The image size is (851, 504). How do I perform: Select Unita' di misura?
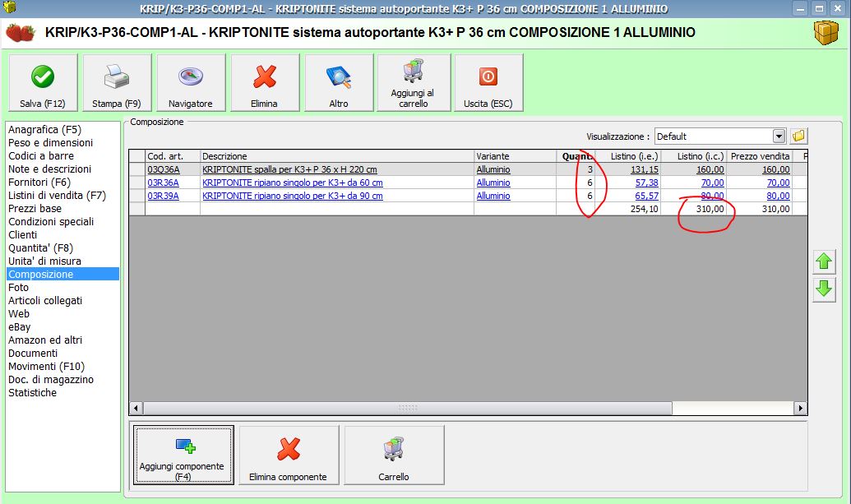44,261
